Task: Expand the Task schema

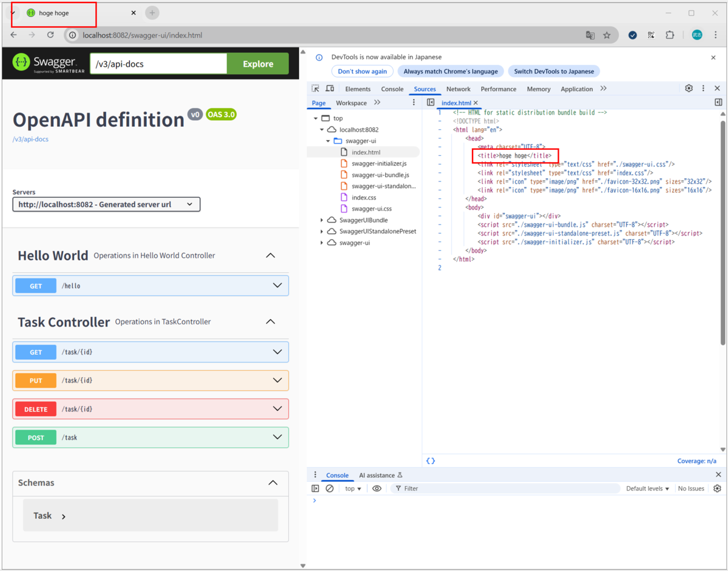Action: click(x=50, y=516)
